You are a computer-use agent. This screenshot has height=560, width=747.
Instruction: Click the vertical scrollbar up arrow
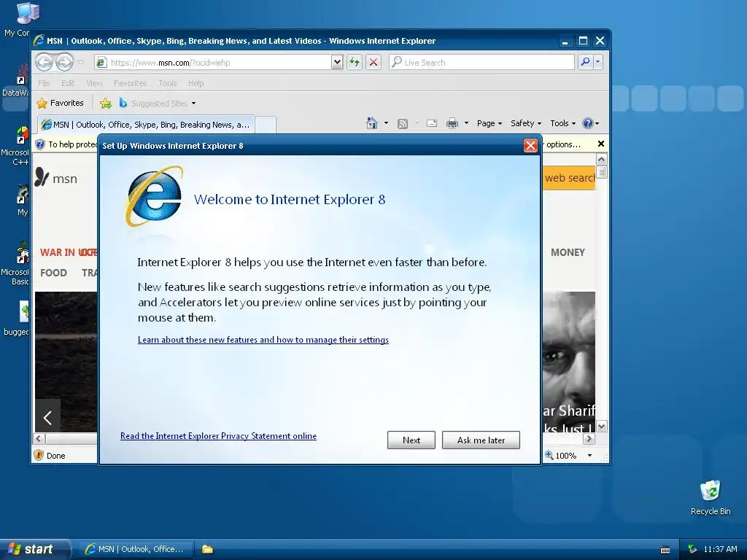pos(602,160)
